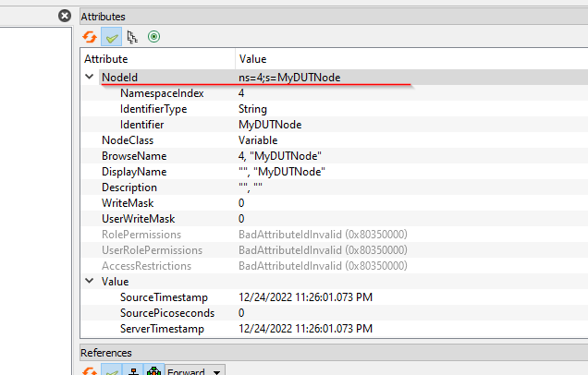Select the NamespaceIndex row
The height and width of the screenshot is (375, 588).
335,93
